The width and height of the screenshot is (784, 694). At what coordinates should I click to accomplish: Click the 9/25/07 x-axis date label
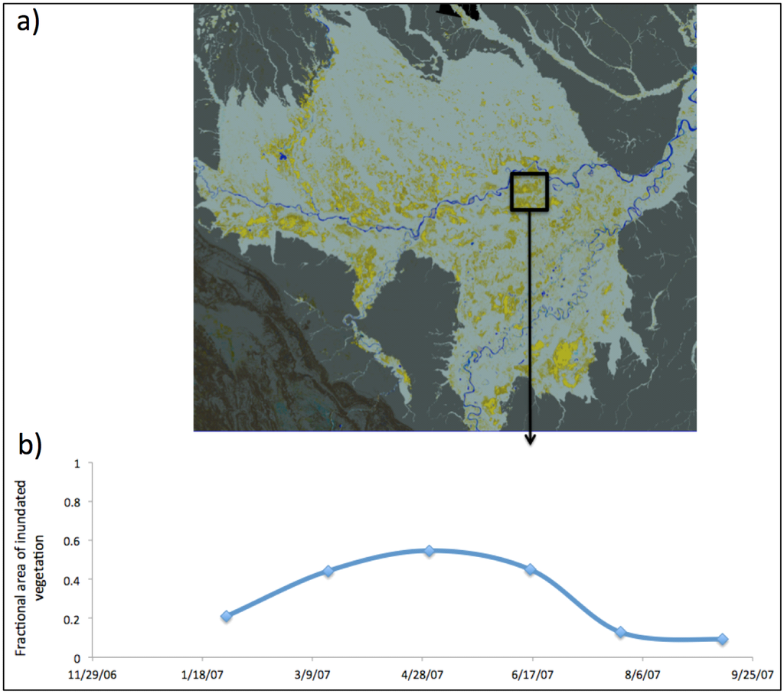click(x=753, y=676)
